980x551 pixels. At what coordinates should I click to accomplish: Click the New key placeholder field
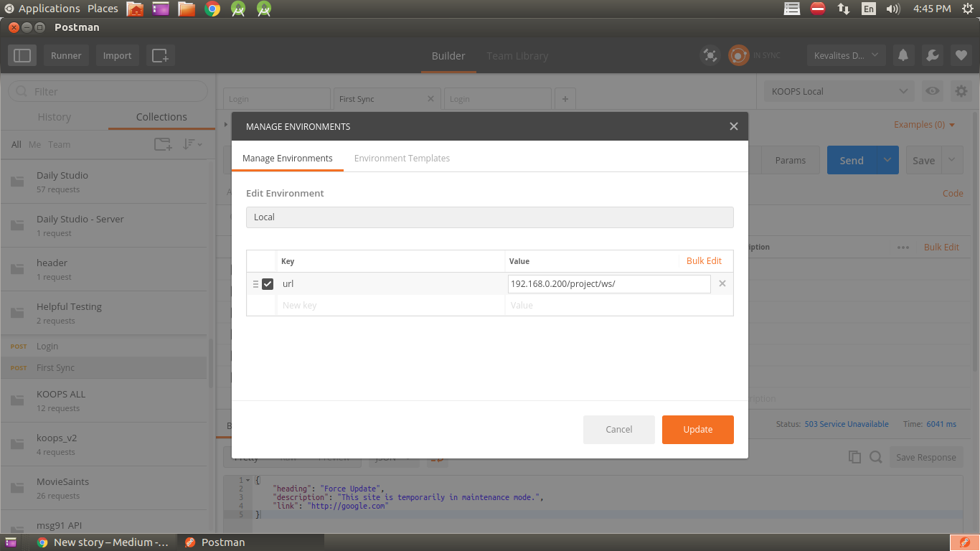pyautogui.click(x=391, y=305)
